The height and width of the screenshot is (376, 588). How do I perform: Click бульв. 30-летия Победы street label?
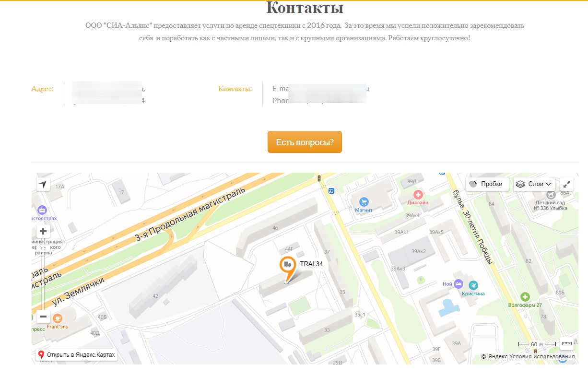point(472,227)
